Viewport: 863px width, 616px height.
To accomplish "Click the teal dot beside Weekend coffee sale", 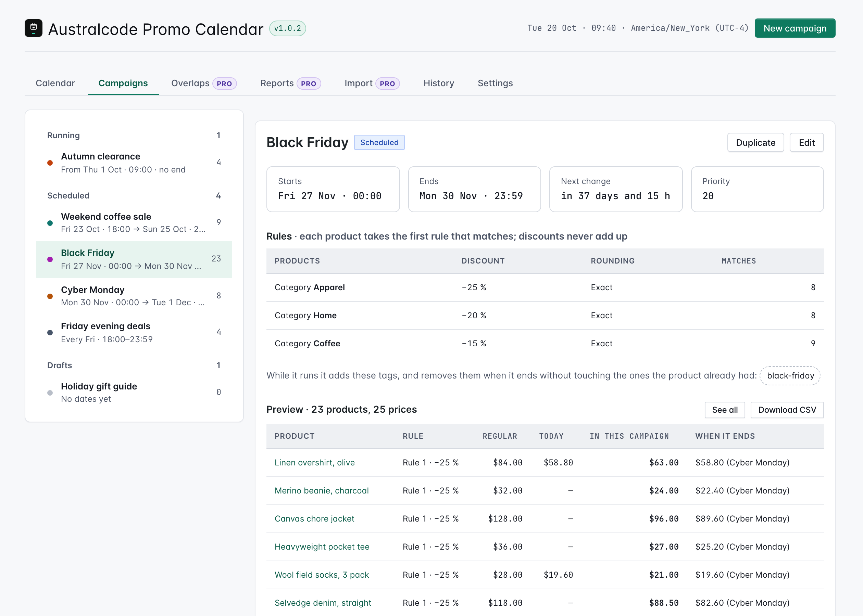I will coord(50,223).
